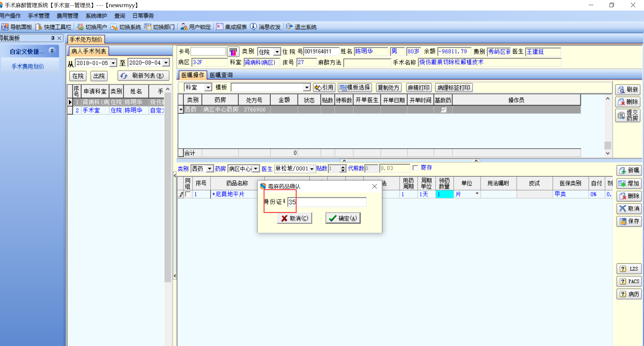This screenshot has width=644, height=346.
Task: Click the 保存 save icon button
Action: point(629,221)
